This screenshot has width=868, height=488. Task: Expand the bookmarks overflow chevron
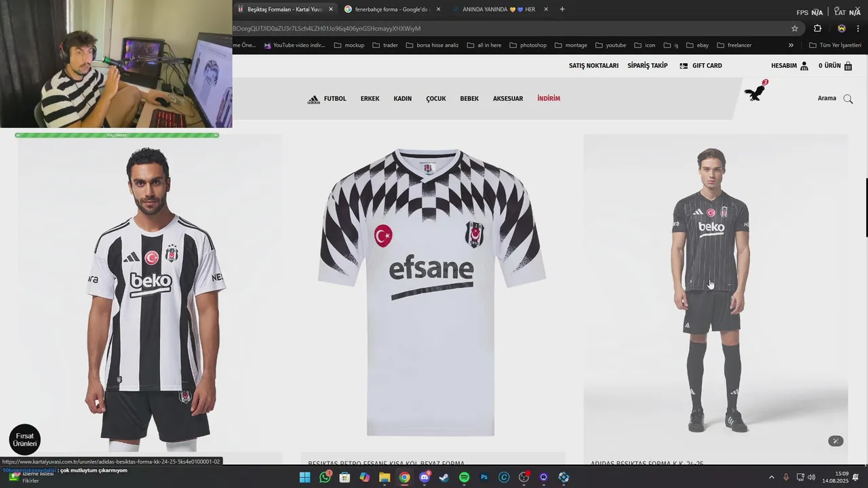tap(791, 45)
